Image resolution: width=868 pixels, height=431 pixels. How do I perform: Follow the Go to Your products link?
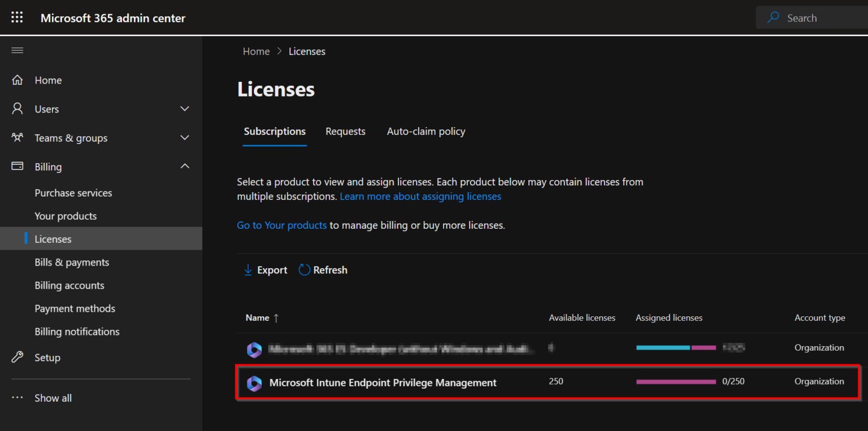pyautogui.click(x=281, y=225)
